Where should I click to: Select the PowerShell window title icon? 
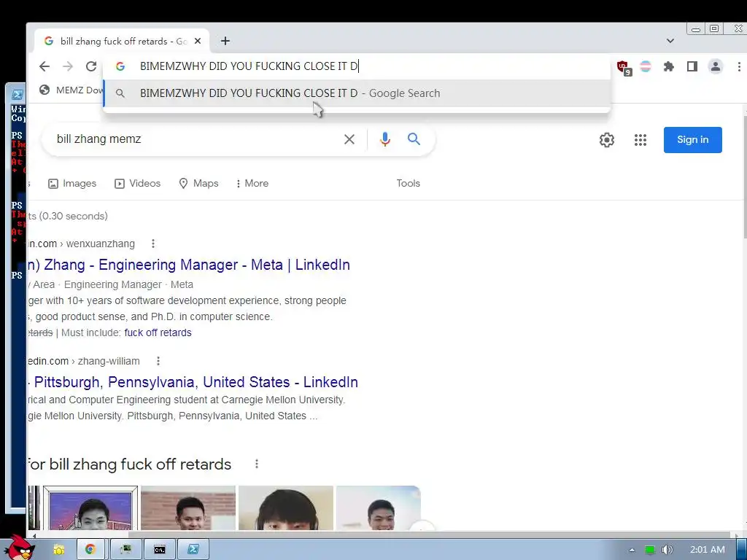coord(18,94)
